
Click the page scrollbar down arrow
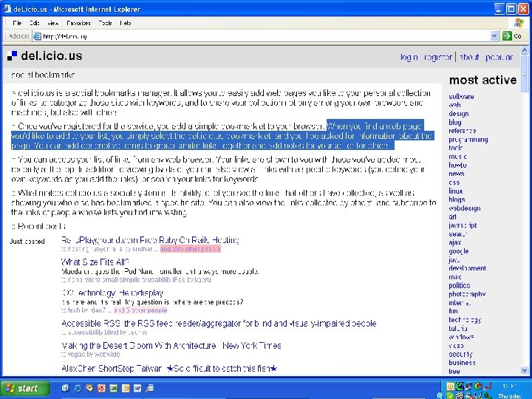click(524, 370)
